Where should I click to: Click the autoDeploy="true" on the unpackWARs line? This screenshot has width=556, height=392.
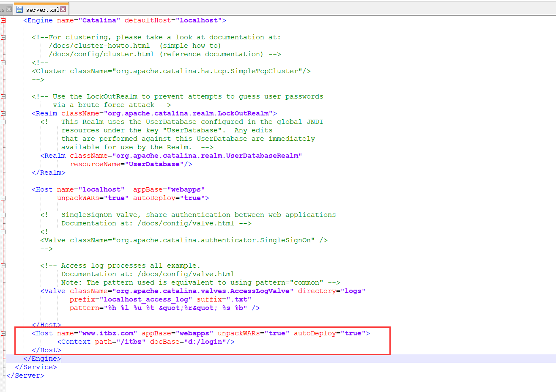[x=169, y=198]
